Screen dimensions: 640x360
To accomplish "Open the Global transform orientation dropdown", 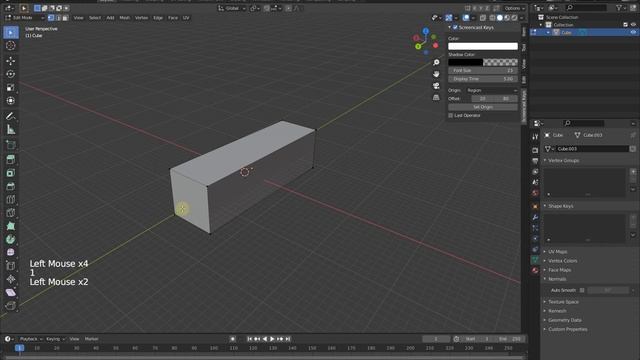I will click(232, 8).
